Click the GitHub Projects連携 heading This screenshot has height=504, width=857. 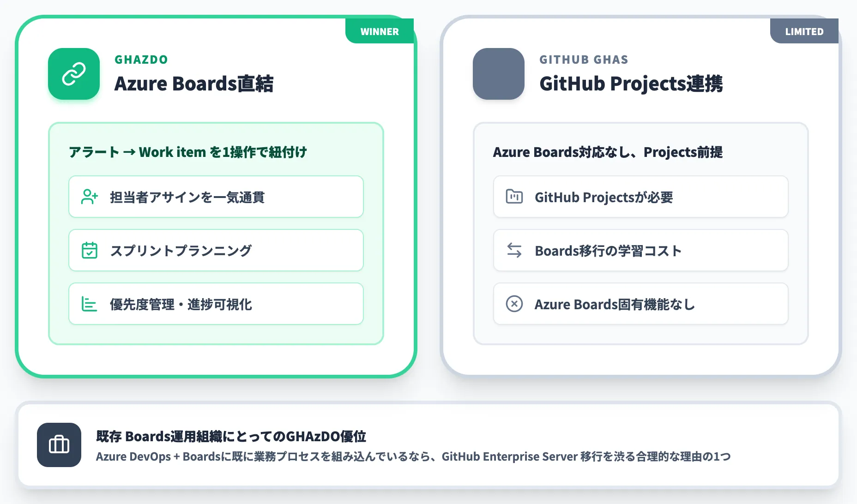point(631,84)
